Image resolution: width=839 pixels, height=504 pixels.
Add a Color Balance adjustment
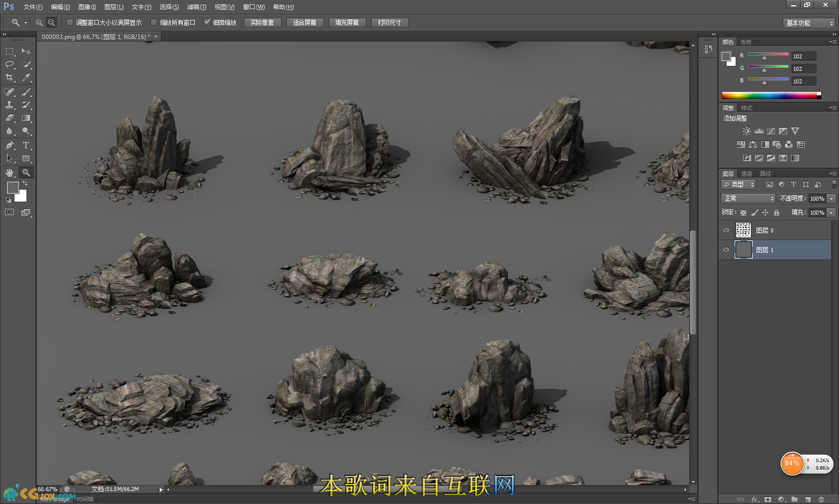click(753, 145)
